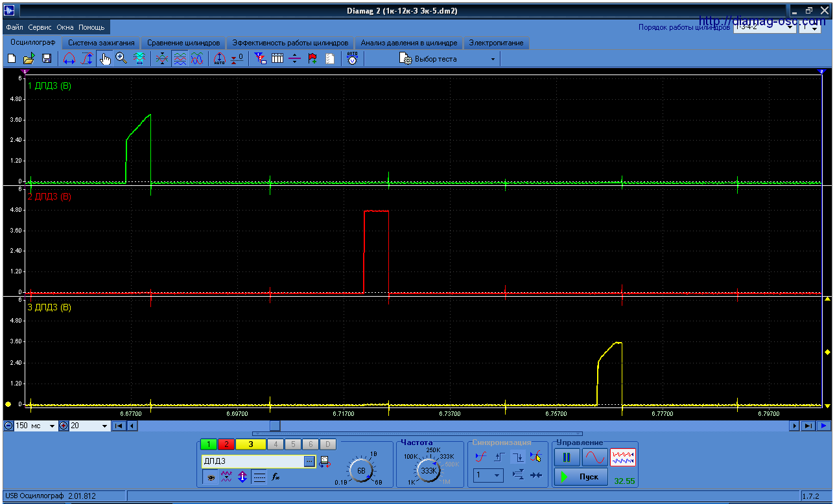This screenshot has height=504, width=835.
Task: Add a flag marker with flag icon
Action: [x=312, y=59]
